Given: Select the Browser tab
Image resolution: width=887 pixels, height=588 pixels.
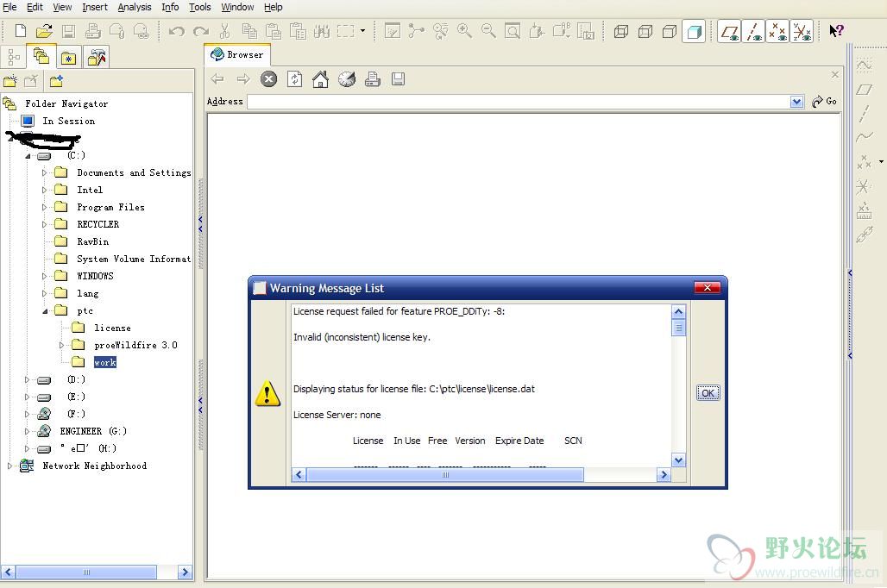Looking at the screenshot, I should 238,54.
